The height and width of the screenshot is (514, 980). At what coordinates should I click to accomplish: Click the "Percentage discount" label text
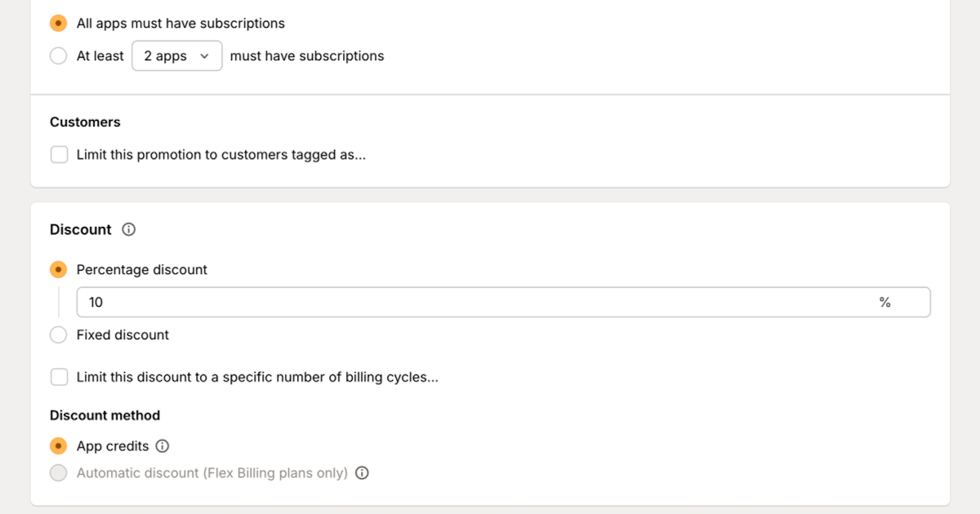[142, 270]
